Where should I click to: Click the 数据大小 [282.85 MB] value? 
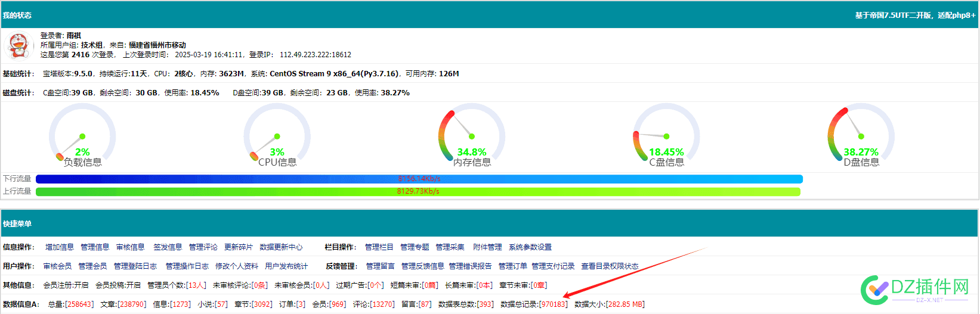pyautogui.click(x=625, y=304)
